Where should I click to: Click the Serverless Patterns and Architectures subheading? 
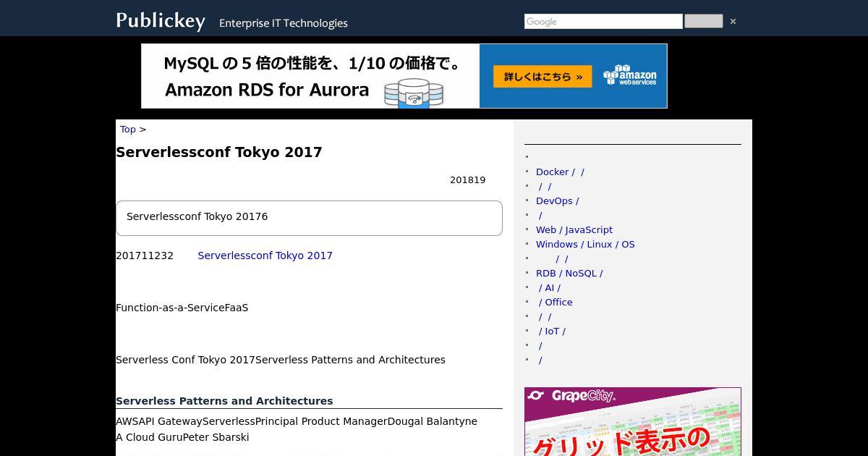224,401
